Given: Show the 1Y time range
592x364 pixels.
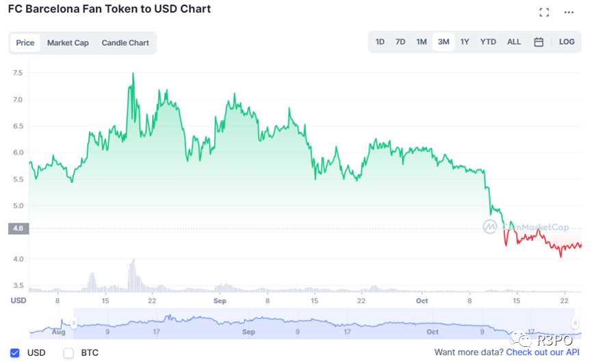Looking at the screenshot, I should point(465,42).
